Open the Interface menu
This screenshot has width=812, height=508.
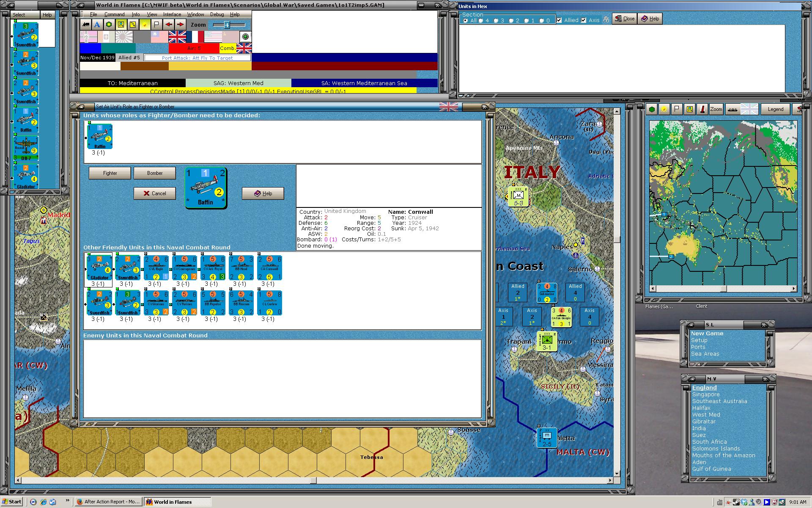tap(172, 14)
